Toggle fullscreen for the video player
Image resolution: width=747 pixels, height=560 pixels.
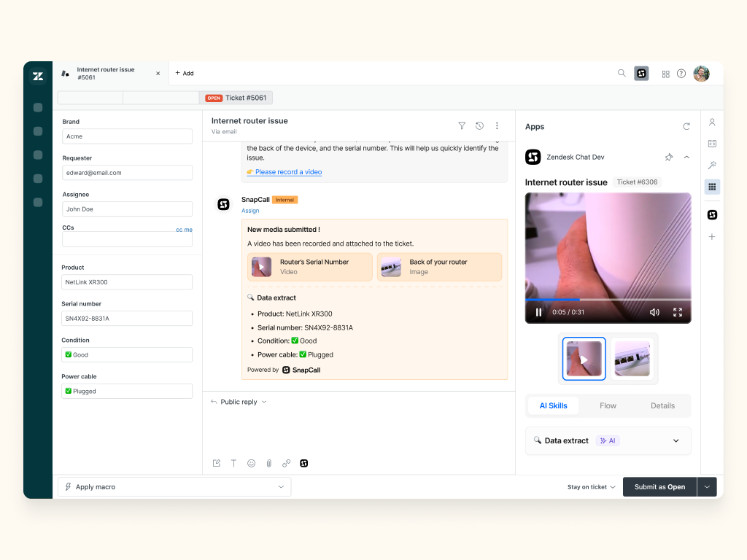[677, 312]
